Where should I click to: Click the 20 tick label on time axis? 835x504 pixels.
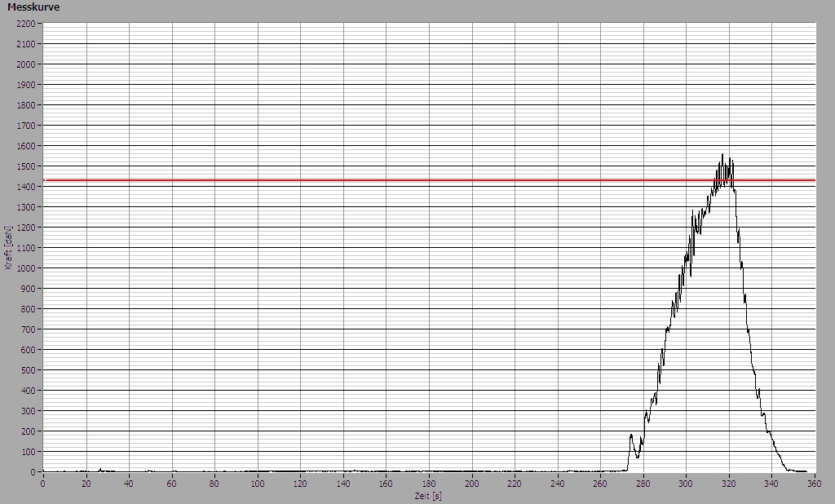[x=86, y=484]
